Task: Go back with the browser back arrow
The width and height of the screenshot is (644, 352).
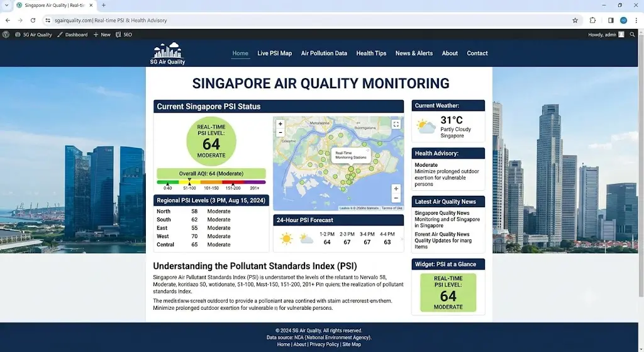Action: point(8,20)
